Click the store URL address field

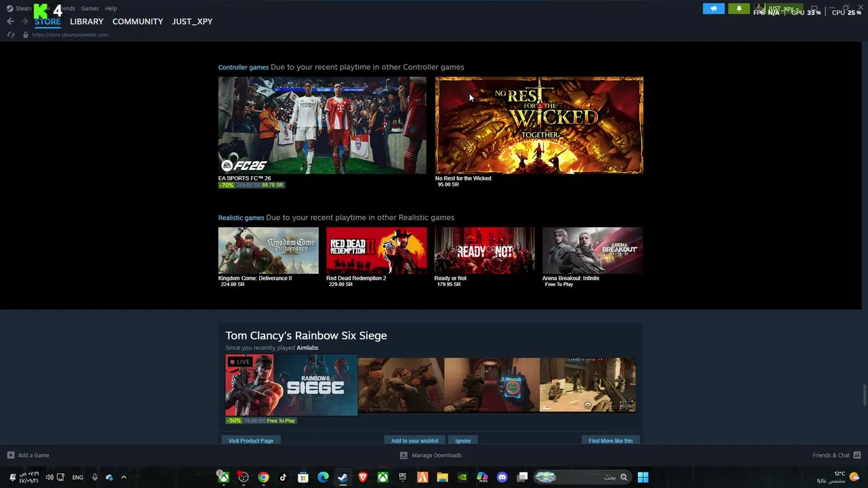(x=71, y=35)
